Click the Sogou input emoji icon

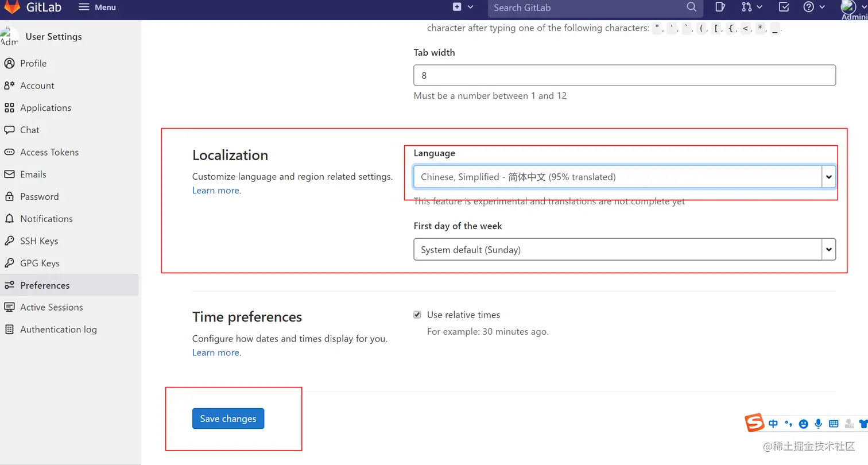click(x=804, y=424)
